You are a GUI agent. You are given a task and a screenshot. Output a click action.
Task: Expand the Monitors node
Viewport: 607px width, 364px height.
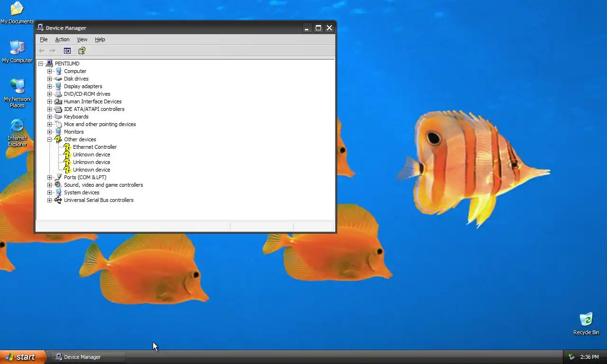[x=49, y=132]
